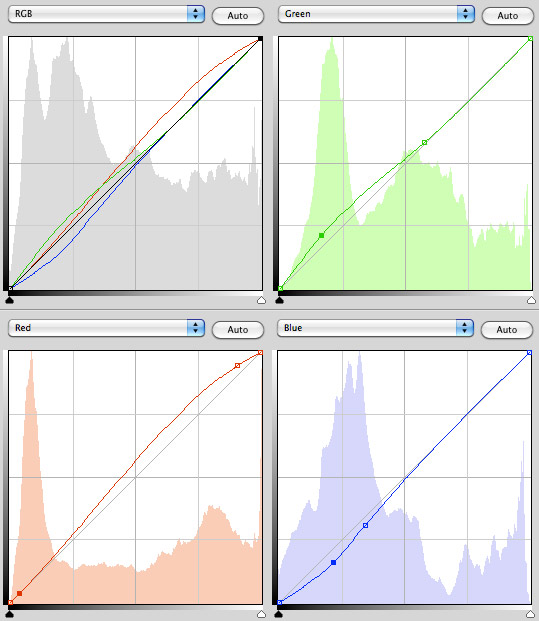
Task: Select the filled blue control point
Action: point(333,562)
